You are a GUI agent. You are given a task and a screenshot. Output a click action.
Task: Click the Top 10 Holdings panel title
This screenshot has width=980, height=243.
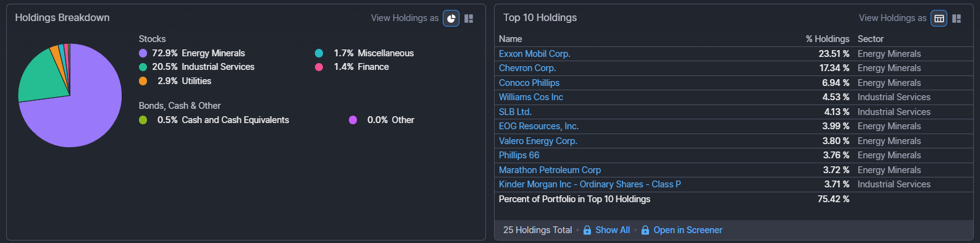(x=540, y=18)
